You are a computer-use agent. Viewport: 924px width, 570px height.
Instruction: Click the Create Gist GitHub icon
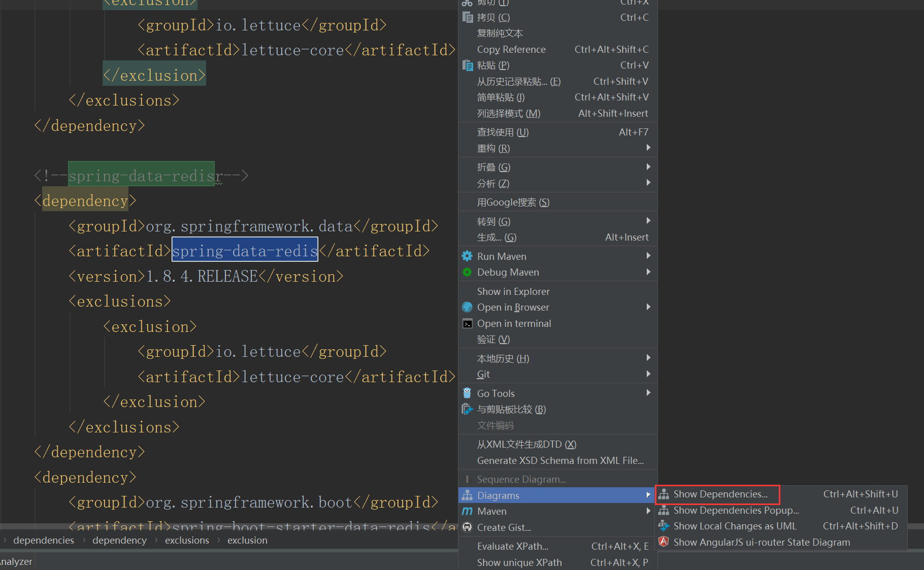click(467, 527)
